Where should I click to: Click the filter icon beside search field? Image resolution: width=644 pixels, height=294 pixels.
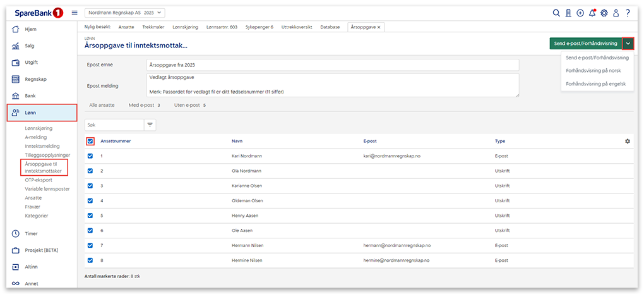(150, 125)
